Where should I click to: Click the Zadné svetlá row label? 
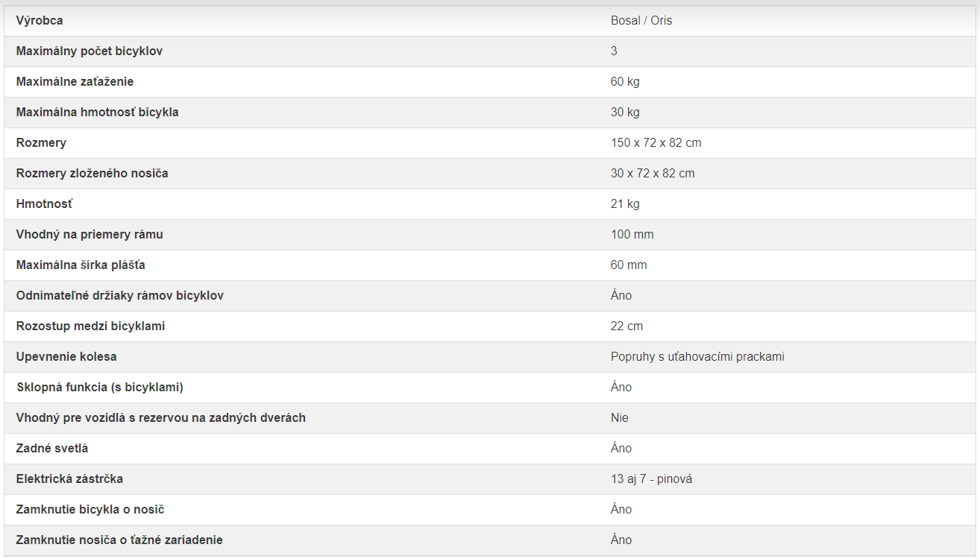pos(52,449)
